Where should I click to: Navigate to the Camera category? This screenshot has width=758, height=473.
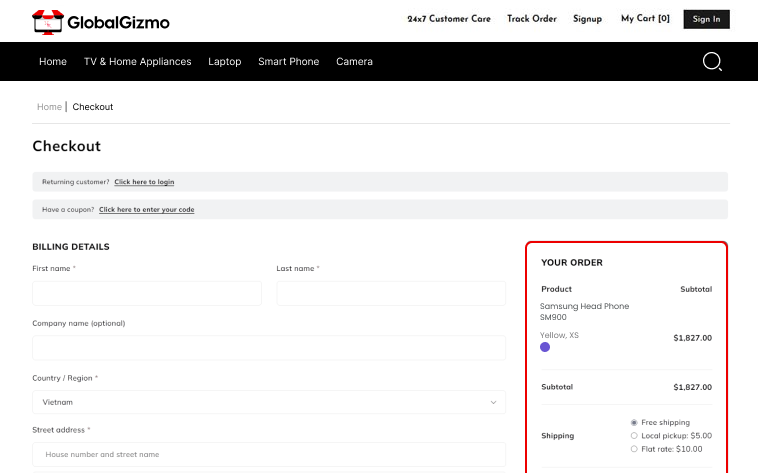coord(354,62)
